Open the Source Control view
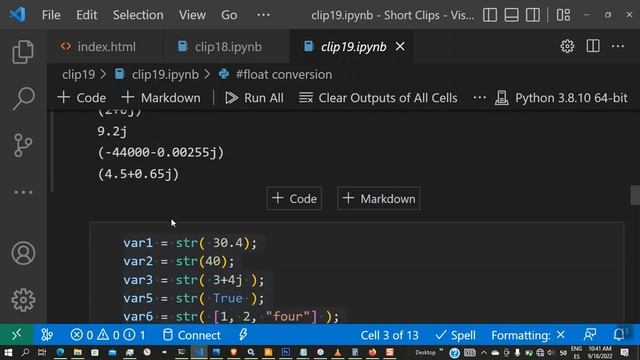This screenshot has height=360, width=640. pos(23,145)
